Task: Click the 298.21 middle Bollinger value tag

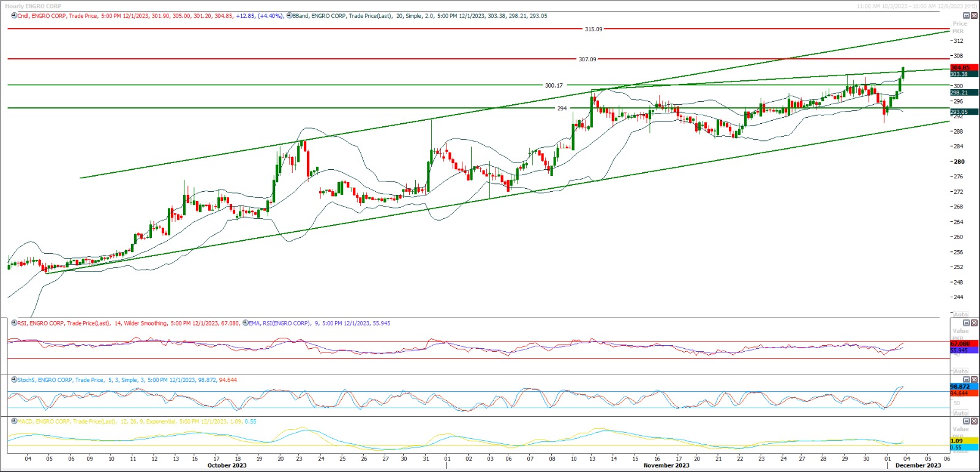Action: [x=964, y=93]
